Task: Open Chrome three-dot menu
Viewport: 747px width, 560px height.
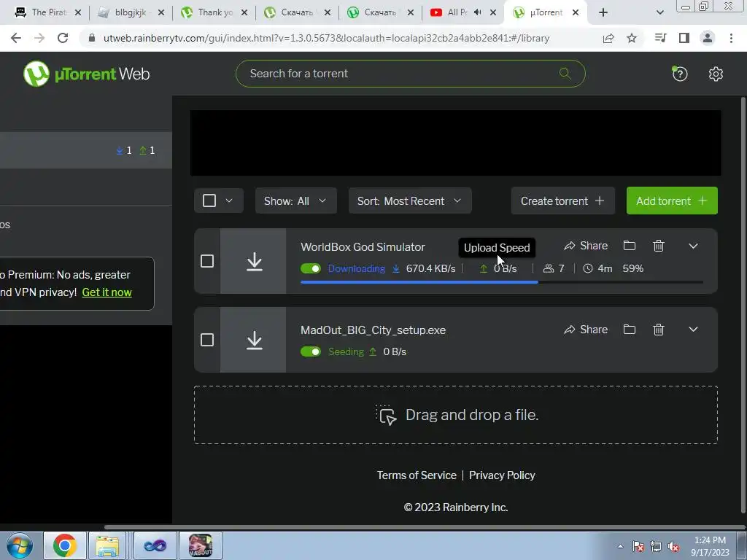Action: point(731,38)
